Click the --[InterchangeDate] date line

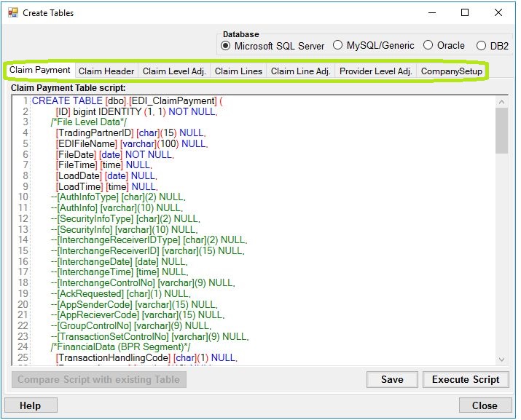pos(119,261)
